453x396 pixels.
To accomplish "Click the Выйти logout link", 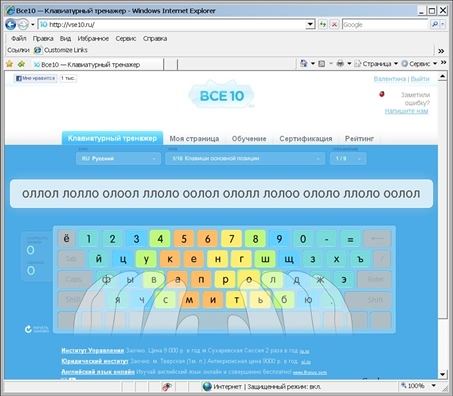I will (420, 79).
